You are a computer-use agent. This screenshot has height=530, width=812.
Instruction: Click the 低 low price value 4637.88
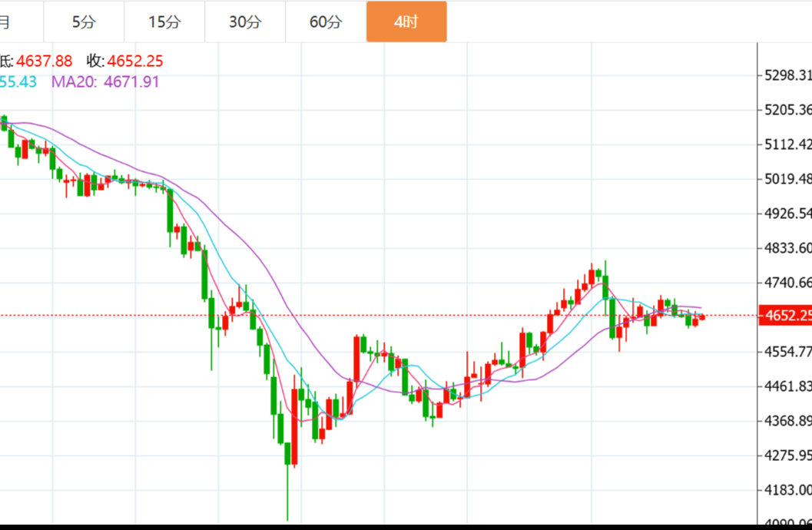pyautogui.click(x=44, y=61)
